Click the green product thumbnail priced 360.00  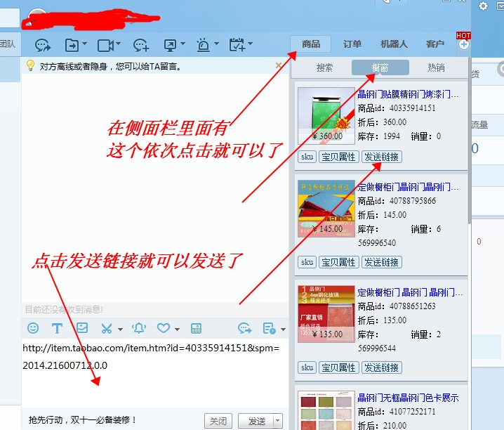point(326,115)
